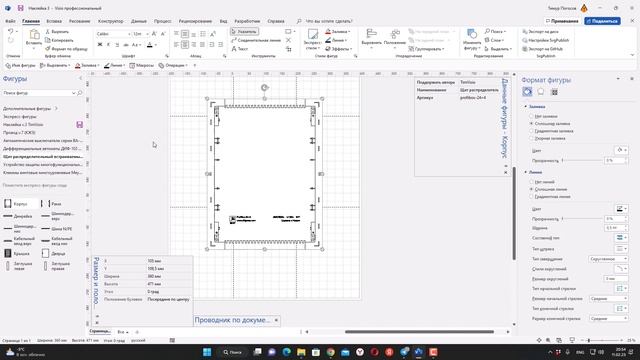The width and height of the screenshot is (640, 360).
Task: Click the Comments button
Action: (x=562, y=21)
